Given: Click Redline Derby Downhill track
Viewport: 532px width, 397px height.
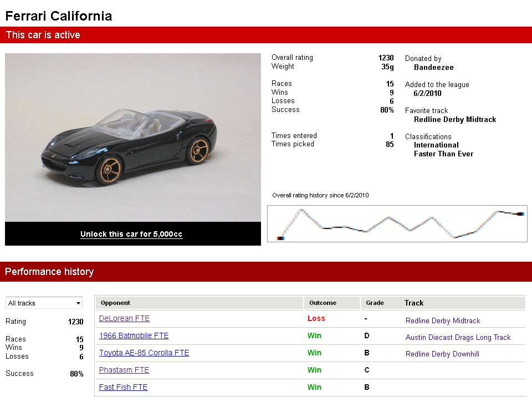Looking at the screenshot, I should (442, 354).
